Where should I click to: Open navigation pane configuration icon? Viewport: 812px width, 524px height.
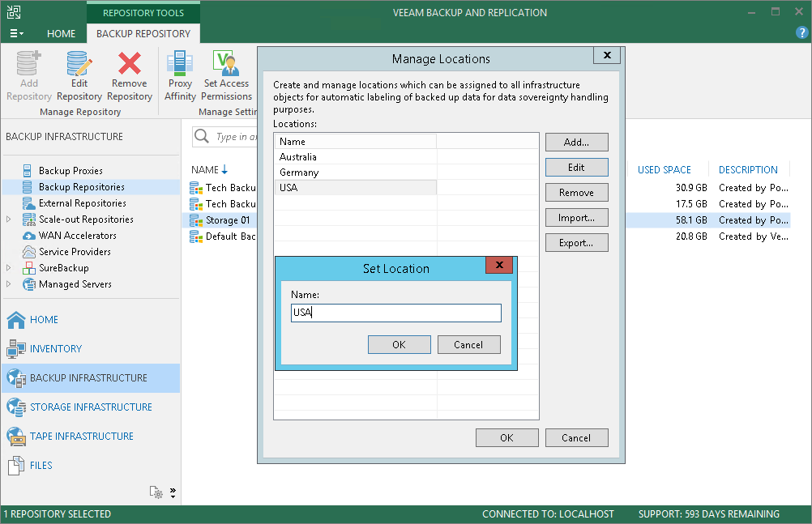(x=156, y=492)
